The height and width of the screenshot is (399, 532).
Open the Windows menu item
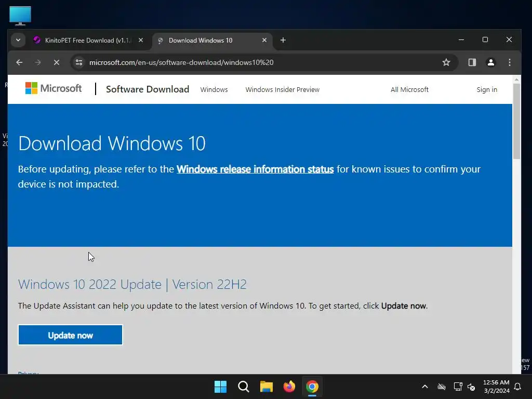coord(214,89)
